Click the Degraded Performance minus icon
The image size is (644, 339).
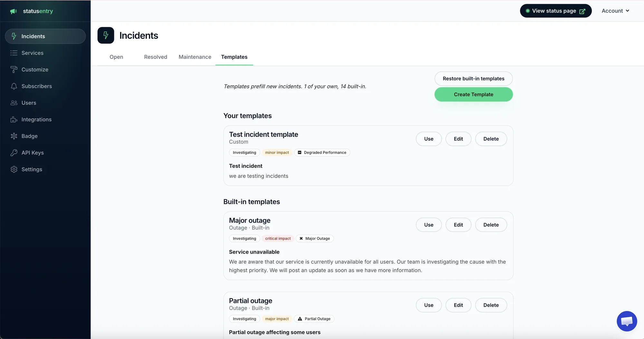point(299,153)
